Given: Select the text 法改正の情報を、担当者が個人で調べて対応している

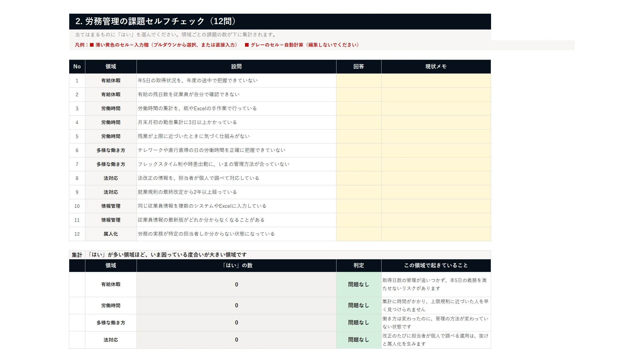Looking at the screenshot, I should 198,178.
